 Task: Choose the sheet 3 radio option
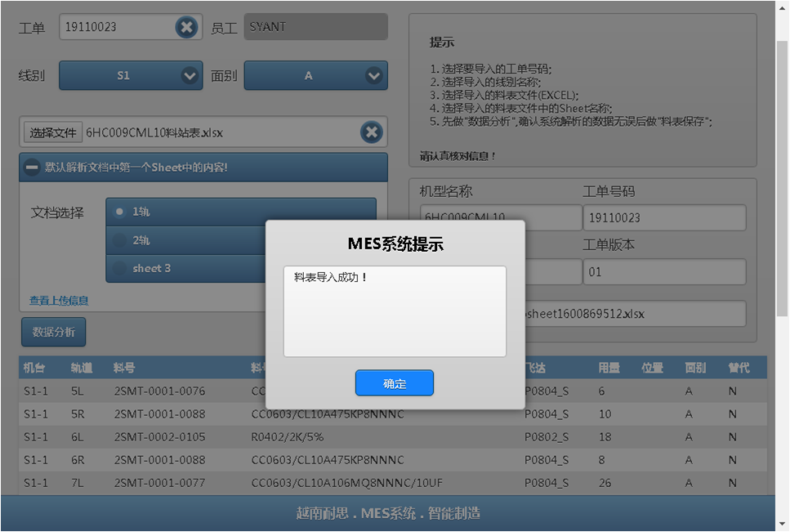120,268
